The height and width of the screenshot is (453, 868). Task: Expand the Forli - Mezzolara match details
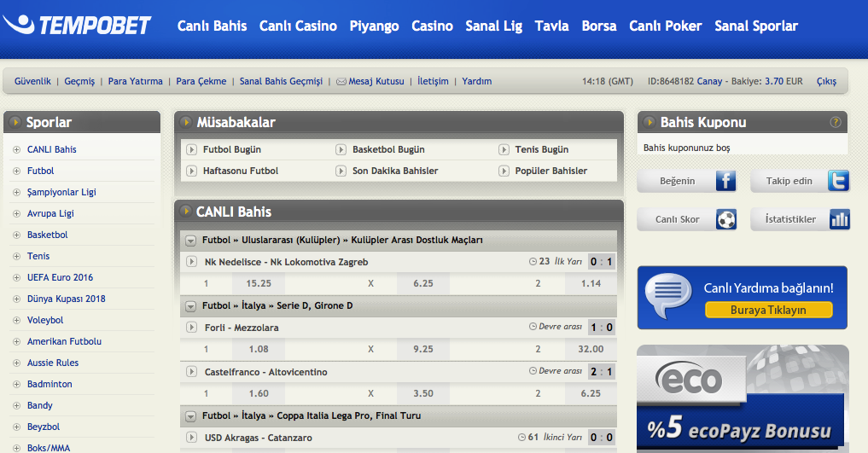pyautogui.click(x=192, y=327)
